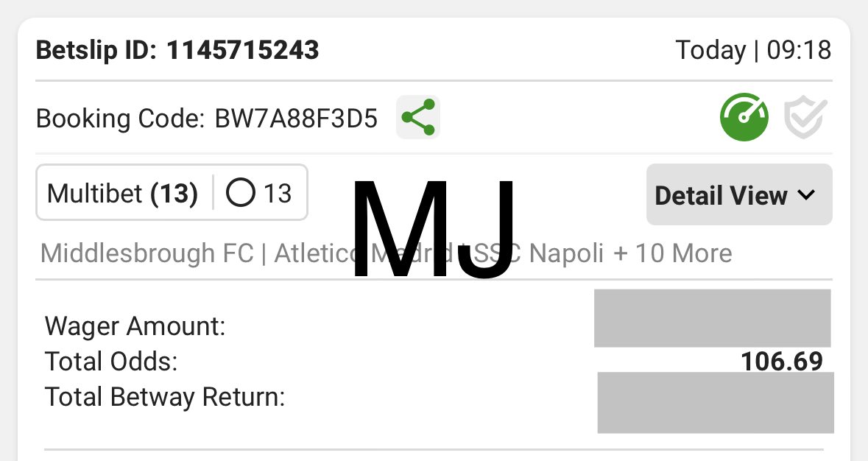868x461 pixels.
Task: Show the + 10 More selections
Action: click(x=673, y=253)
